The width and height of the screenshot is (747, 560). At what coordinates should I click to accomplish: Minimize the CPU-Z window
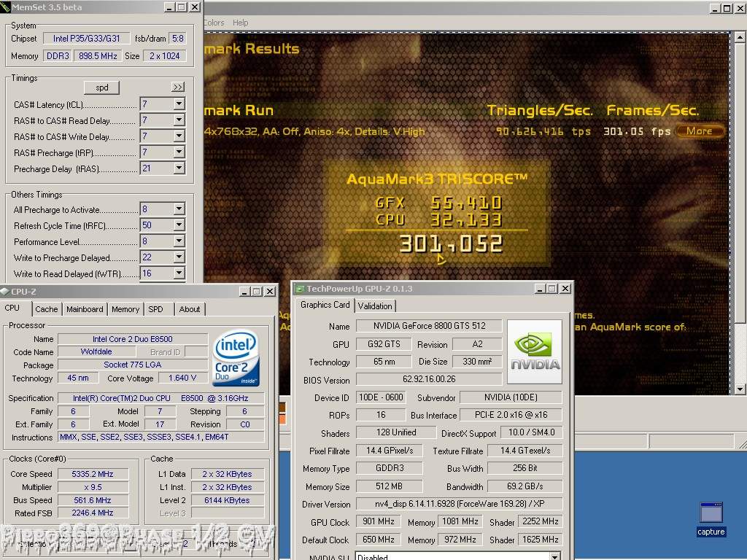(245, 292)
